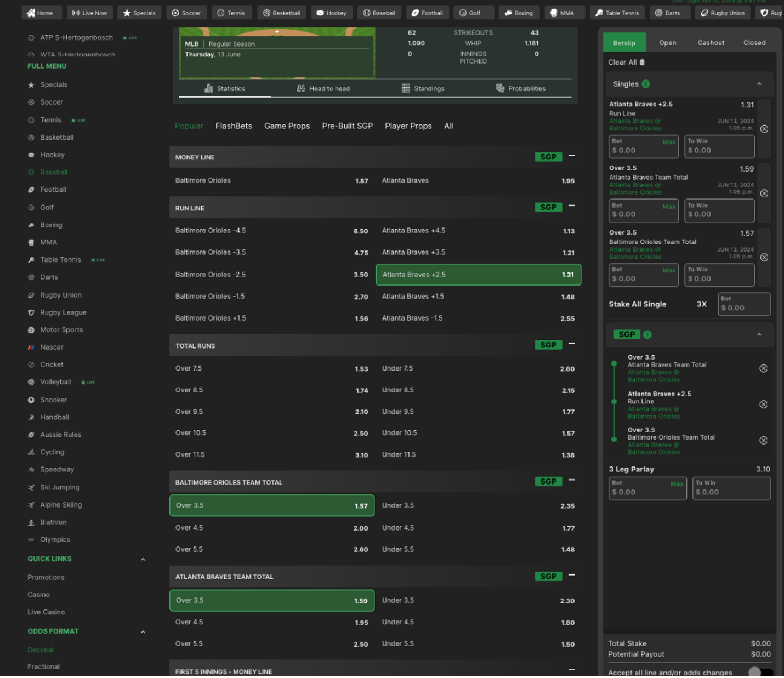Switch to the Cashout tab
The image size is (784, 678).
click(711, 43)
